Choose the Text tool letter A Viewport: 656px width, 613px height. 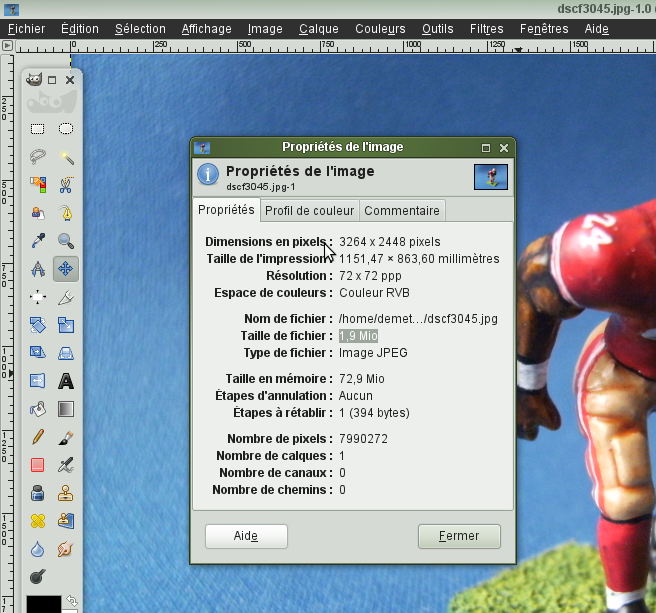point(66,381)
